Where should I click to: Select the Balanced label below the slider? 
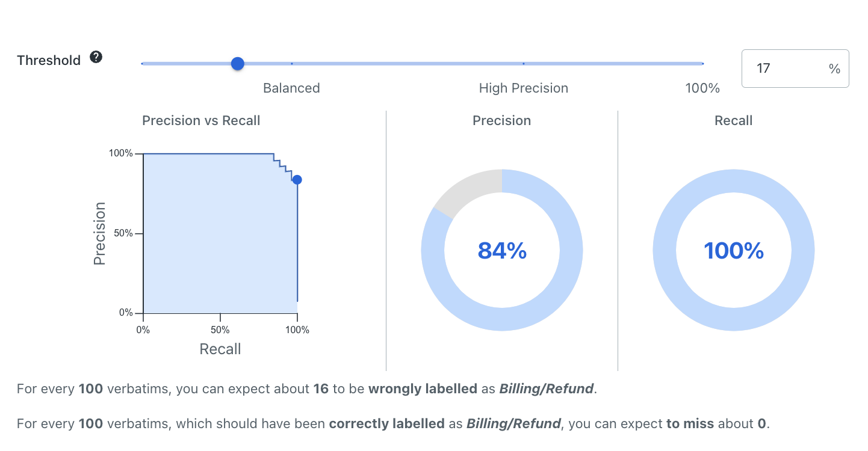(x=291, y=88)
